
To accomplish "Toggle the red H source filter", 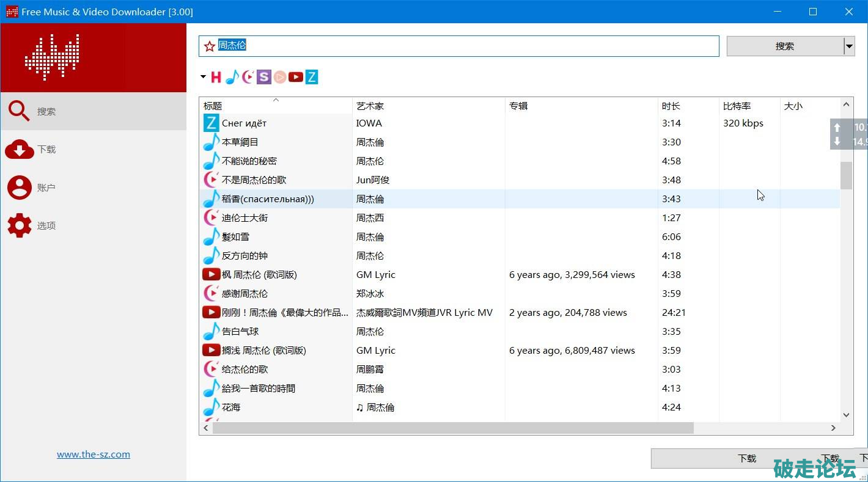I will (x=216, y=77).
